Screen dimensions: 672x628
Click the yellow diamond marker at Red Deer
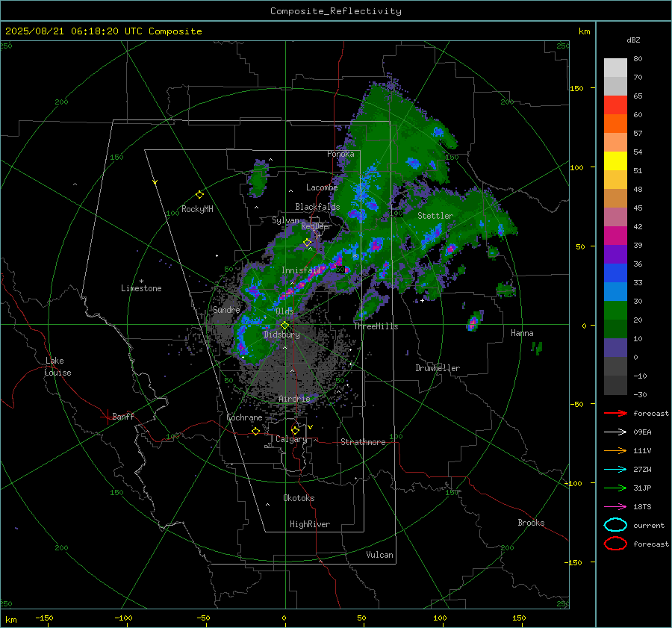307,243
